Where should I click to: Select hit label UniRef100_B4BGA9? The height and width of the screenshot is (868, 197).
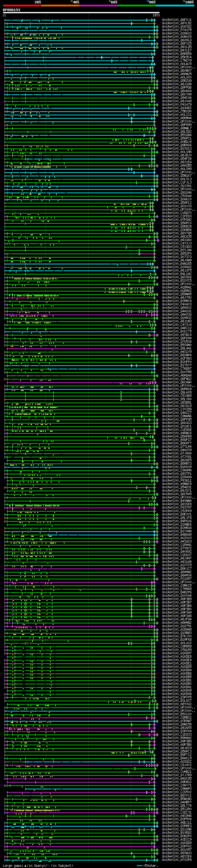tap(177, 535)
